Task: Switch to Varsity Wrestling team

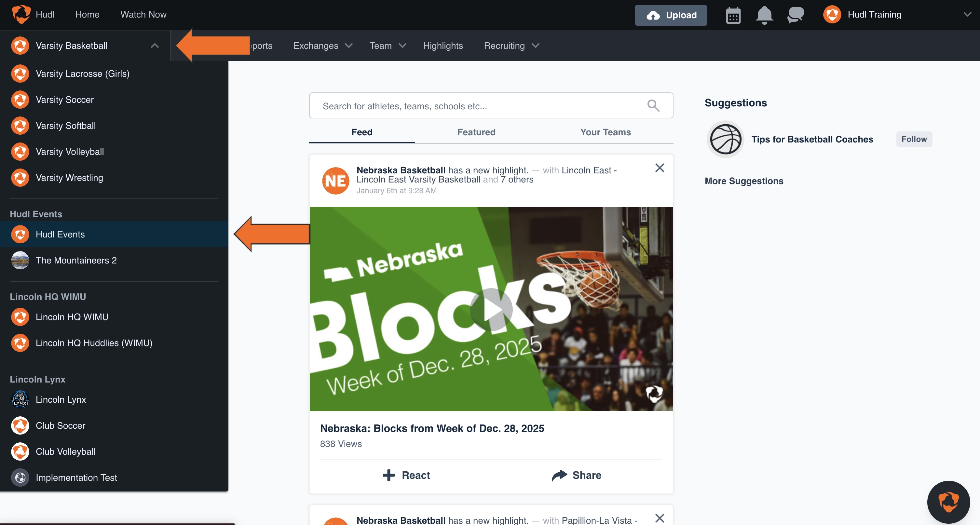Action: pyautogui.click(x=114, y=178)
